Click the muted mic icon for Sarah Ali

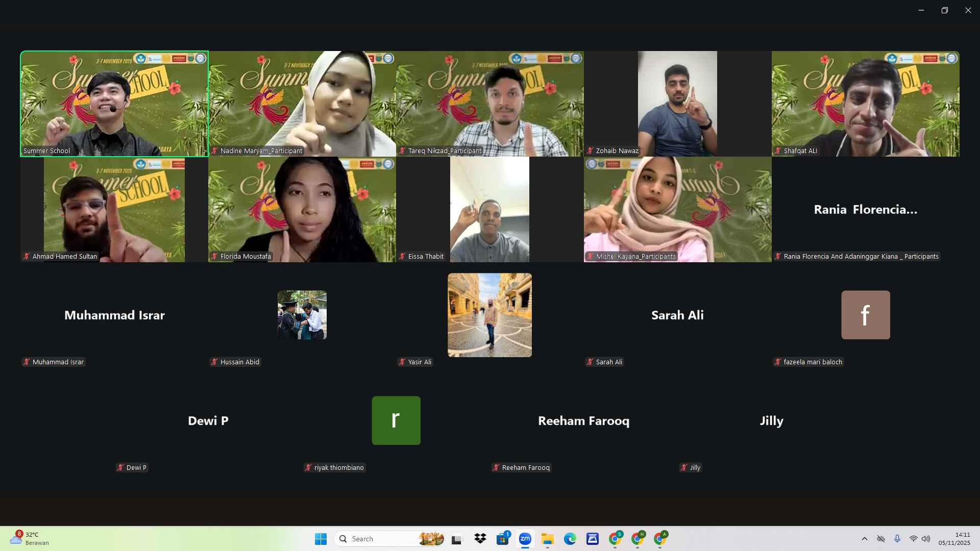[x=590, y=362]
